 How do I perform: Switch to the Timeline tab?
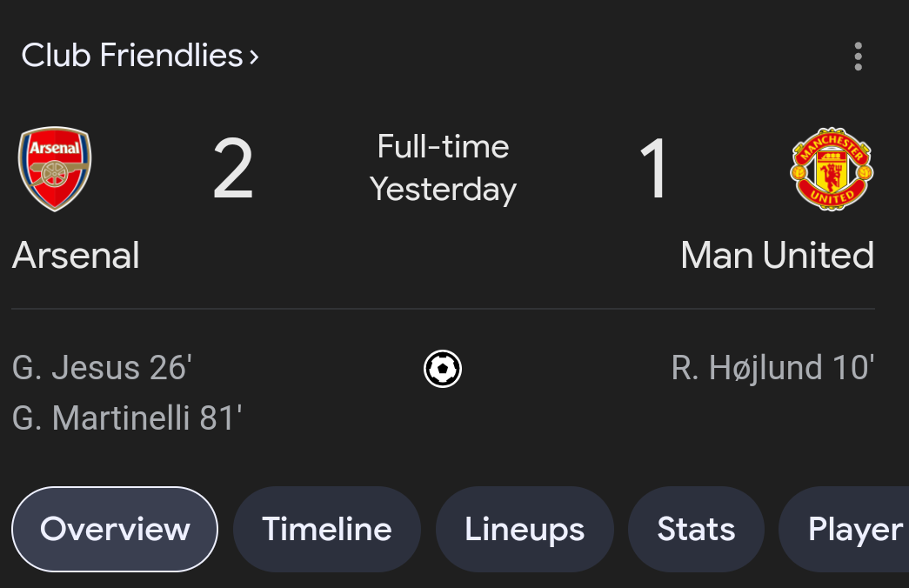tap(327, 529)
